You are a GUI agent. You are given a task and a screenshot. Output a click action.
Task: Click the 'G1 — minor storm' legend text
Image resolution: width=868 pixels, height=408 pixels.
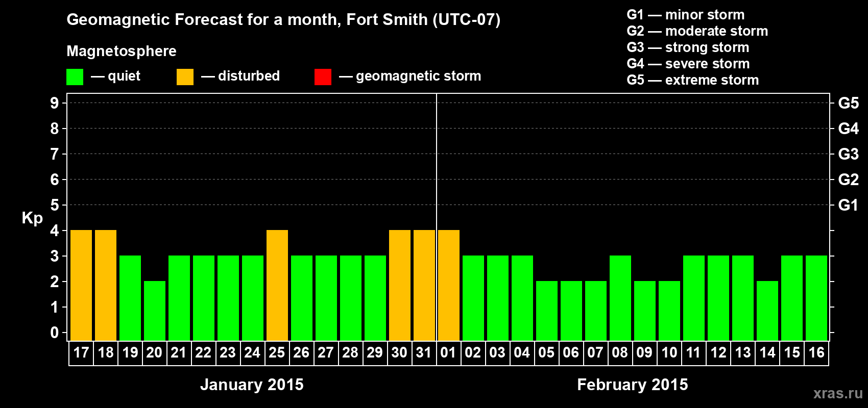[686, 15]
